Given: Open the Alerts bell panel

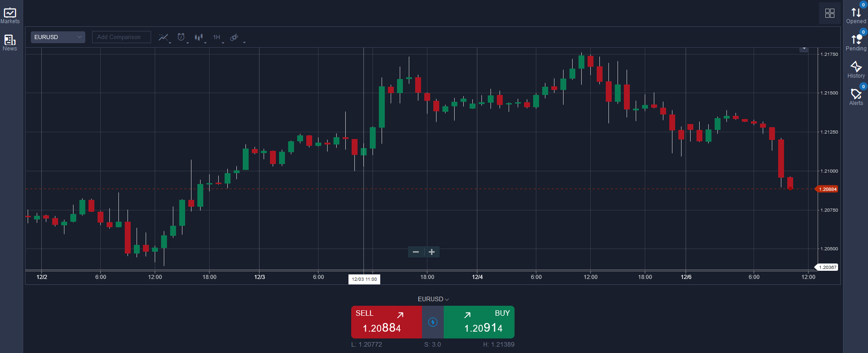Looking at the screenshot, I should (x=856, y=97).
